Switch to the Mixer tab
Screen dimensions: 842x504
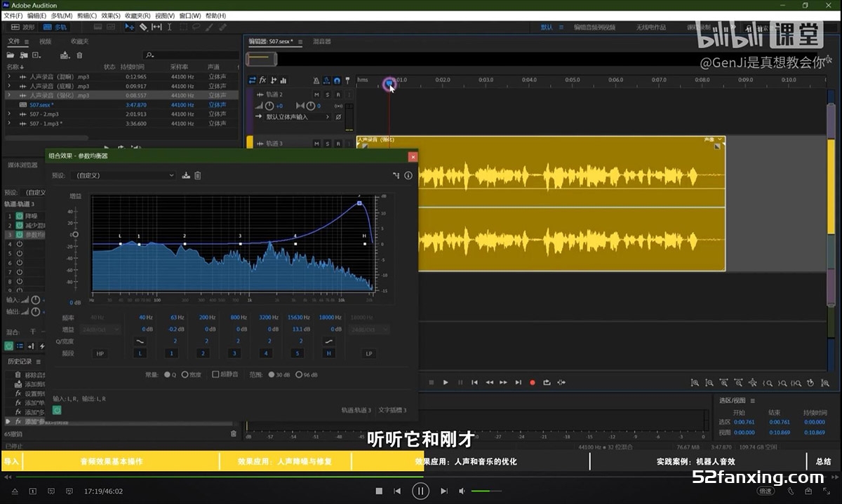(321, 42)
